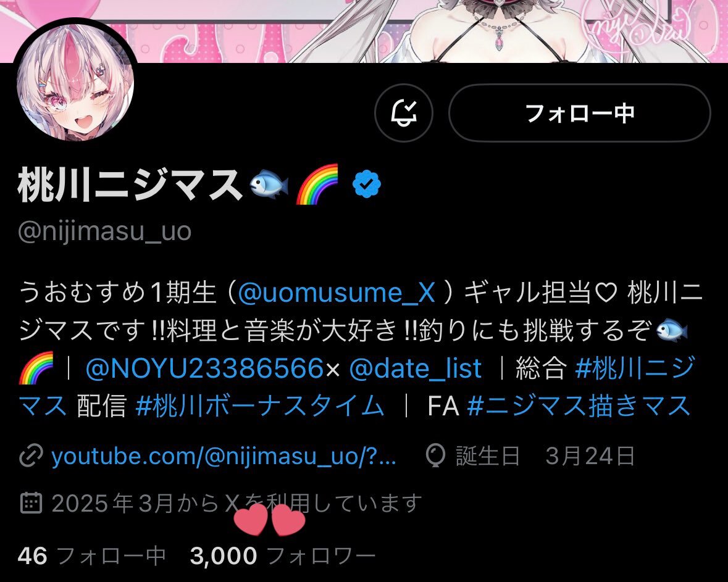
Task: Click the chain link icon beside YouTube URL
Action: click(x=31, y=456)
